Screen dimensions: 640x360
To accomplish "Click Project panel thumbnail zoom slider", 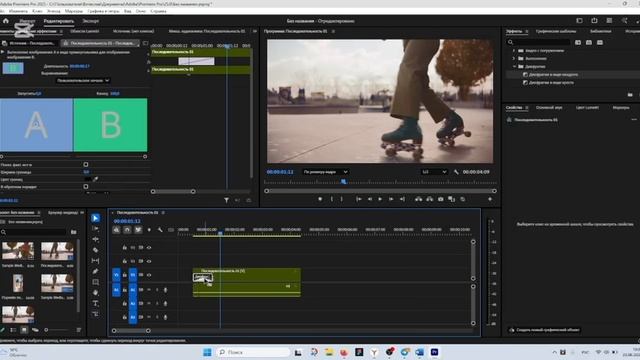I will [x=57, y=330].
